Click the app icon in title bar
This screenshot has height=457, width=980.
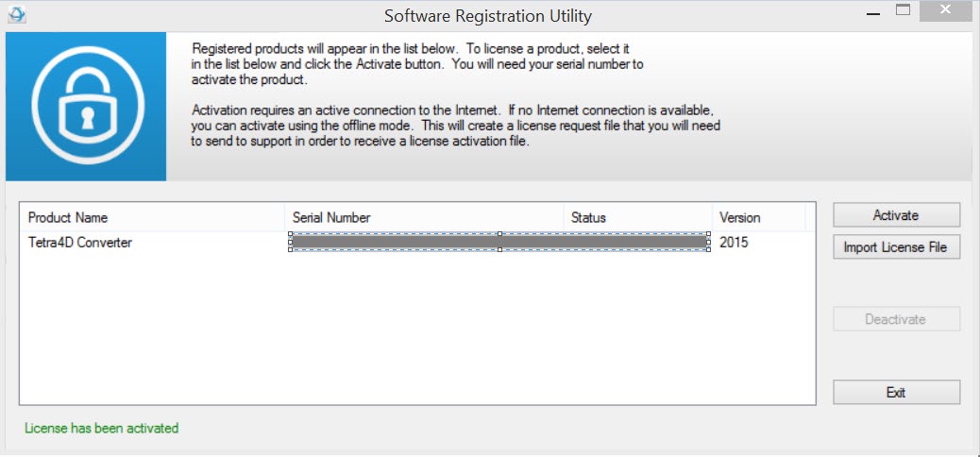[18, 14]
